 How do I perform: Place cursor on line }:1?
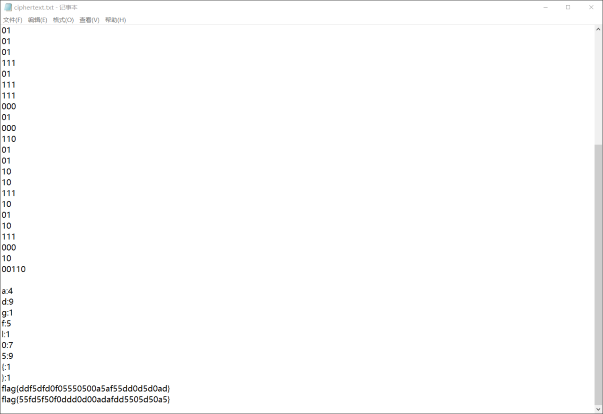coord(6,378)
